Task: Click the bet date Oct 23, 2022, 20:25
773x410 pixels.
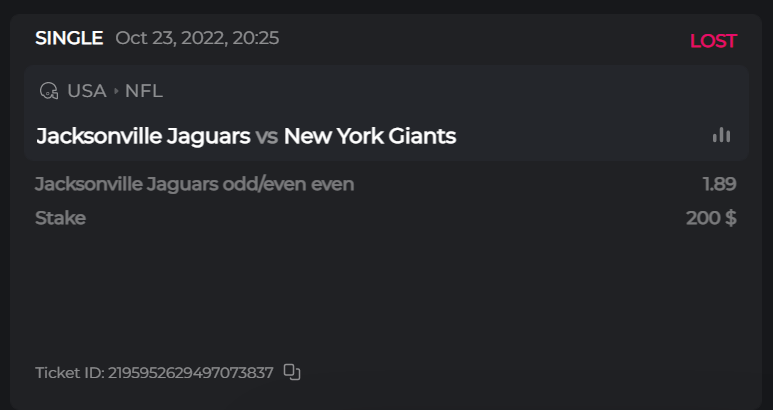Action: tap(197, 39)
